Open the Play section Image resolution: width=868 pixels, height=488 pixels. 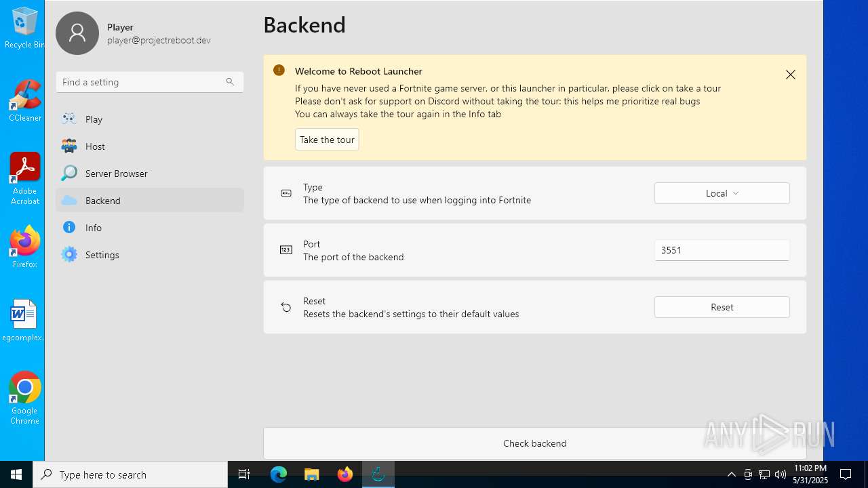pyautogui.click(x=149, y=119)
